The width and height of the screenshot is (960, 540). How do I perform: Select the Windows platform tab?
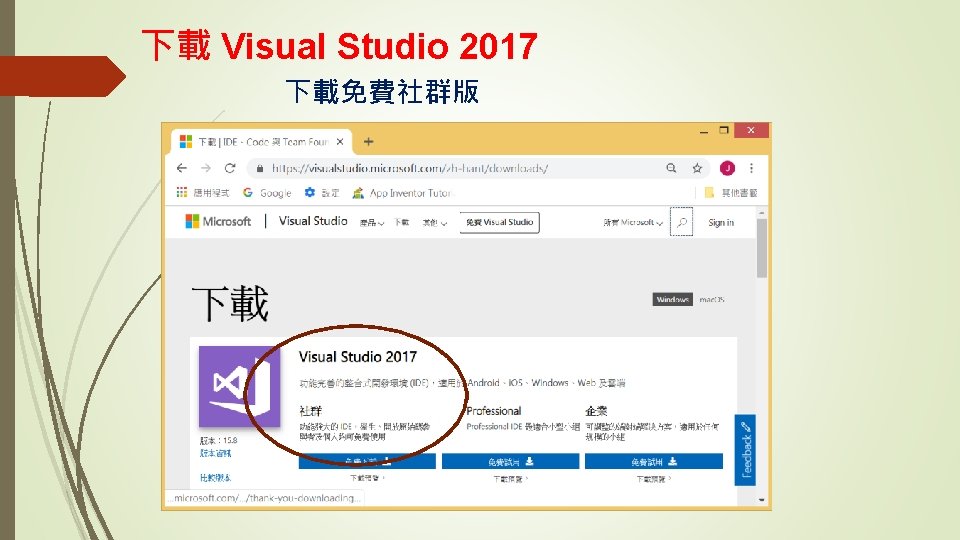click(672, 299)
